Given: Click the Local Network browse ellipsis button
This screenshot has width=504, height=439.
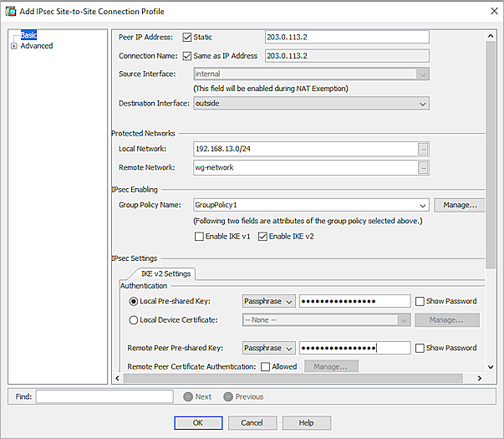Looking at the screenshot, I should (424, 149).
